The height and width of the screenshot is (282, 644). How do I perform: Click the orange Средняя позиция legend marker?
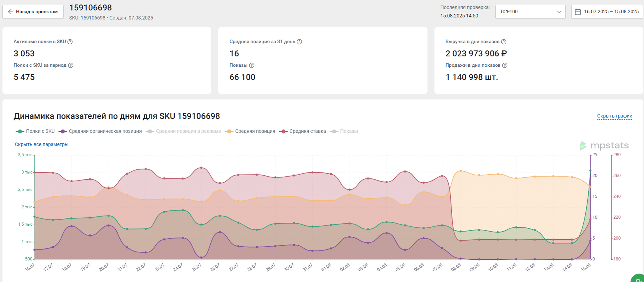229,131
